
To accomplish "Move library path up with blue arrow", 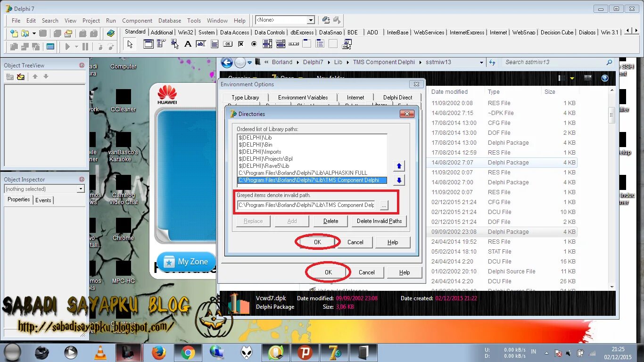I will (x=399, y=166).
